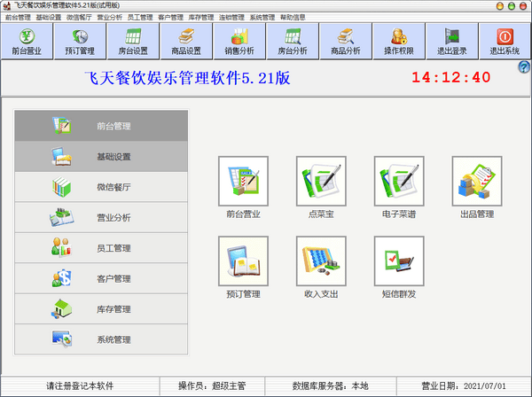Viewport: 532px width, 397px height.
Task: Switch to 微信餐厅 sidebar section
Action: coord(101,187)
